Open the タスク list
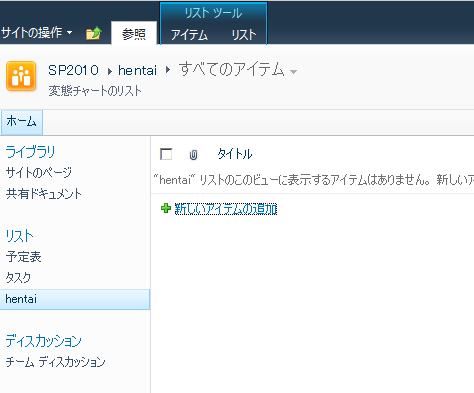Viewport: 474px width, 393px height. pos(18,278)
